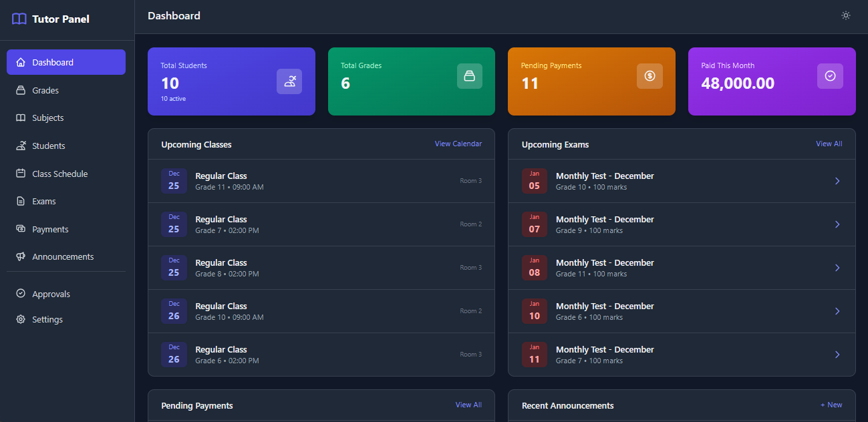Open the Students page via its sidebar icon
The image size is (868, 422).
(20, 146)
